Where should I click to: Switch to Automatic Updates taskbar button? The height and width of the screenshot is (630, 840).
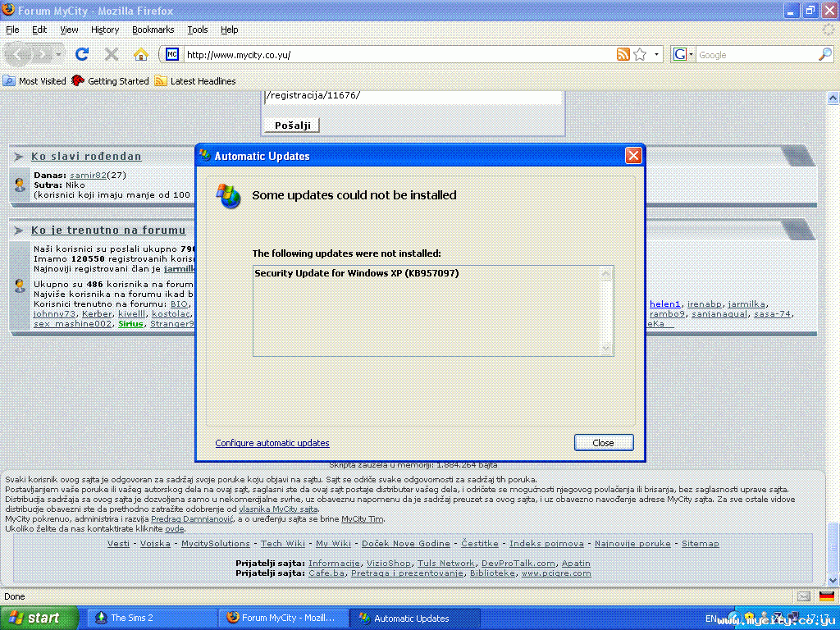click(415, 618)
